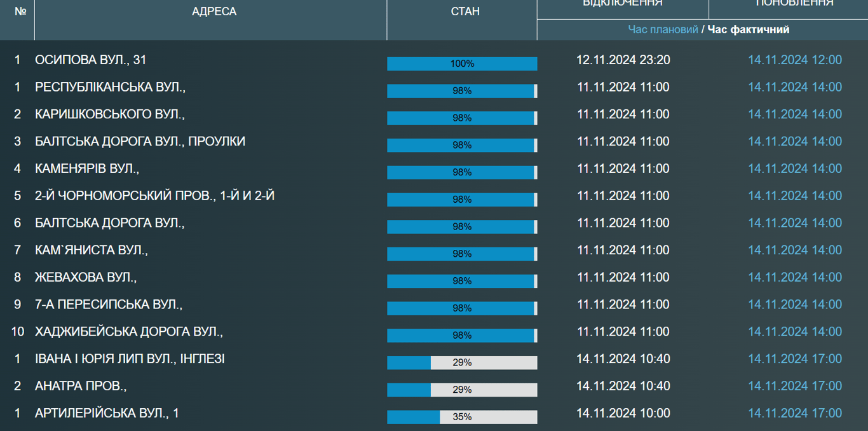This screenshot has width=868, height=431.
Task: Select the ПОНОВЛЕННЯ column header
Action: click(794, 4)
